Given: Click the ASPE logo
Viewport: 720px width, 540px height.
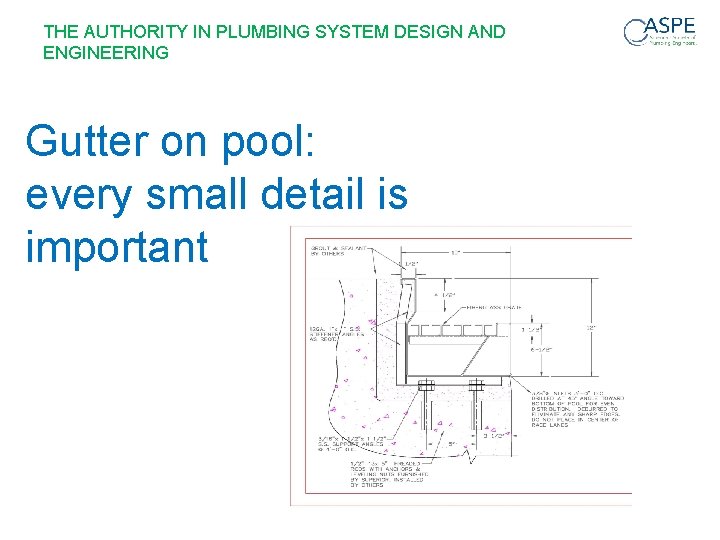Looking at the screenshot, I should click(x=660, y=32).
